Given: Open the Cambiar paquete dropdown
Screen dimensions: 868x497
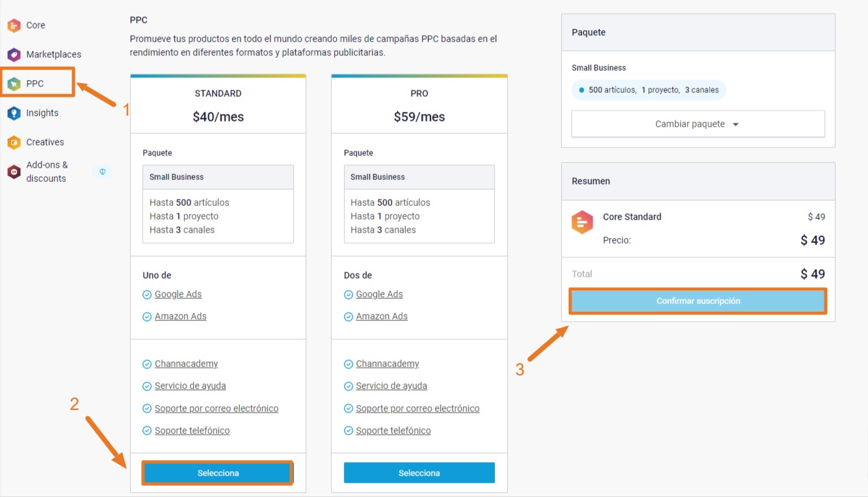Looking at the screenshot, I should (x=698, y=124).
